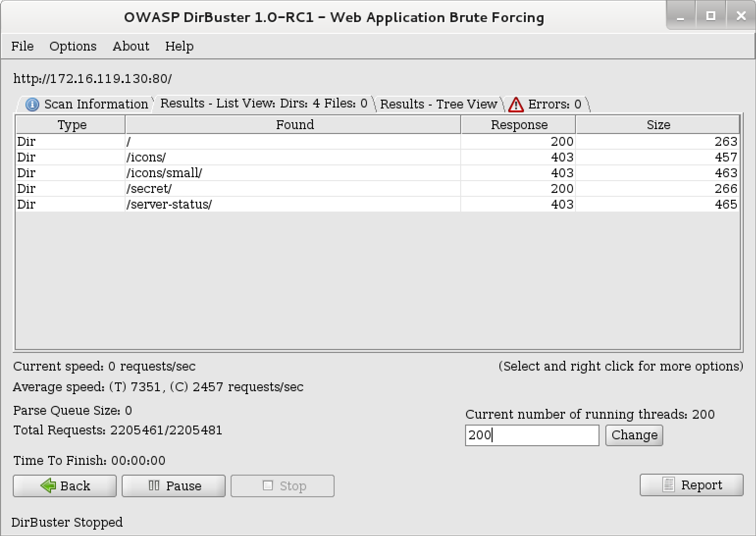Click the Current speed: 0 requests/sec label
The width and height of the screenshot is (756, 536).
[104, 366]
